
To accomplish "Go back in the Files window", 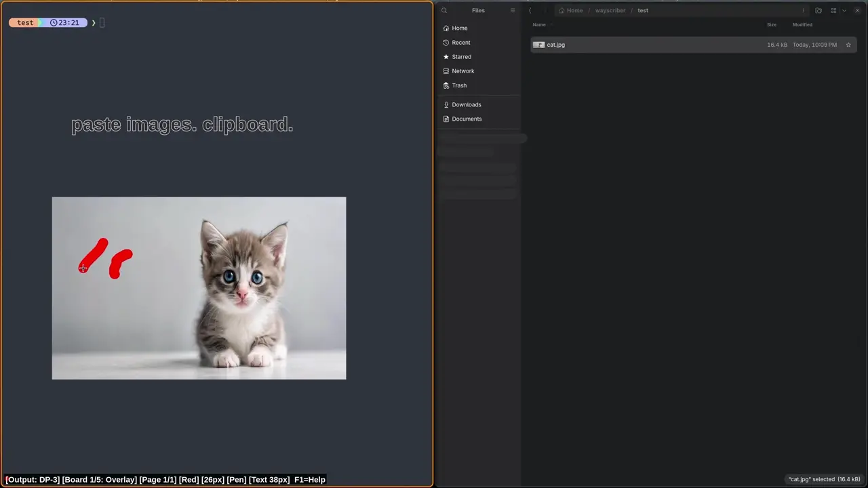I will pyautogui.click(x=530, y=10).
